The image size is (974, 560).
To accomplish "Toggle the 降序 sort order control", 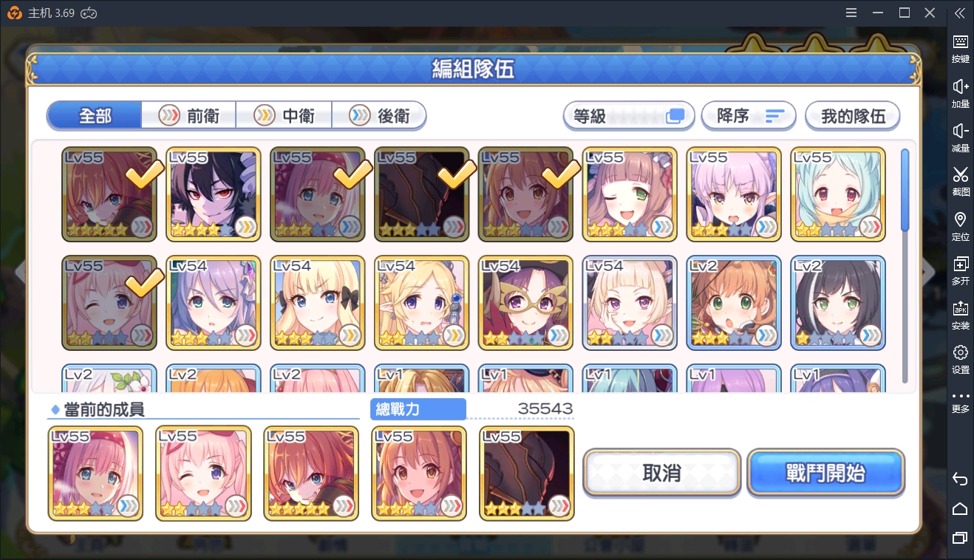I will (x=748, y=116).
